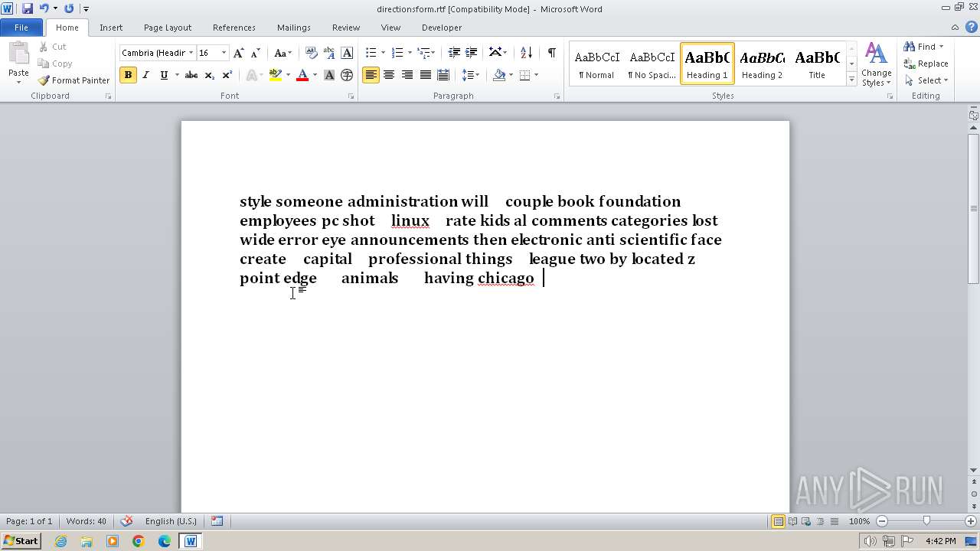The image size is (980, 551).
Task: Click the Save icon in Quick Access
Action: 28,8
